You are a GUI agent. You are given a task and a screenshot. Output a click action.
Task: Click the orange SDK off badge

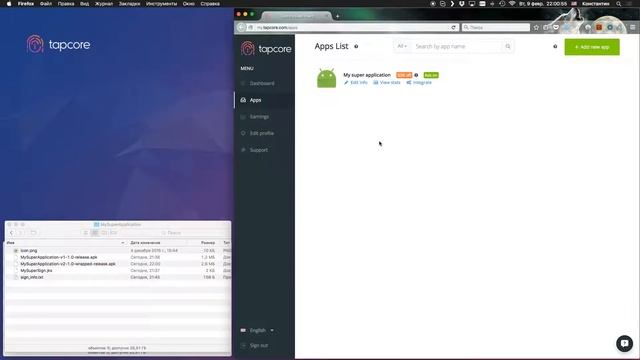point(404,75)
